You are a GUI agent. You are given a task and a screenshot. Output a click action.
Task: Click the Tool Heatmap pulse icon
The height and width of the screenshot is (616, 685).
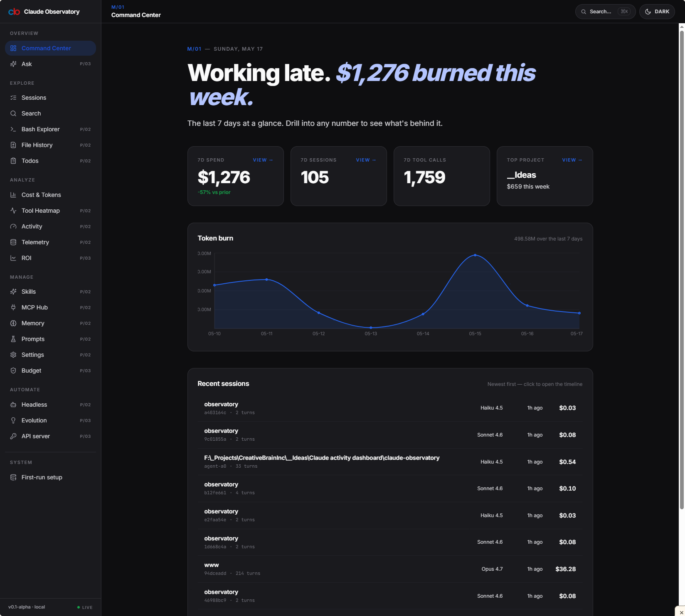pyautogui.click(x=13, y=211)
